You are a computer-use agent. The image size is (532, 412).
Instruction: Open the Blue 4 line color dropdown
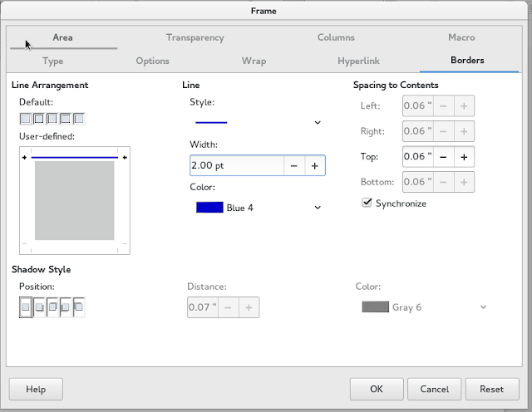(258, 208)
